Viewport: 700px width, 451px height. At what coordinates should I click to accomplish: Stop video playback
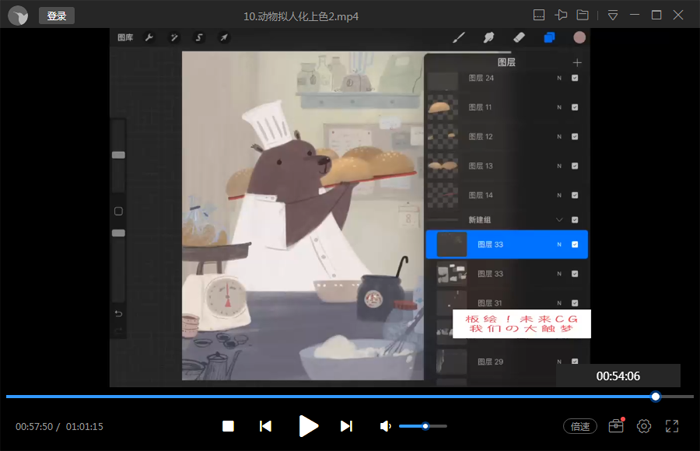[x=228, y=426]
